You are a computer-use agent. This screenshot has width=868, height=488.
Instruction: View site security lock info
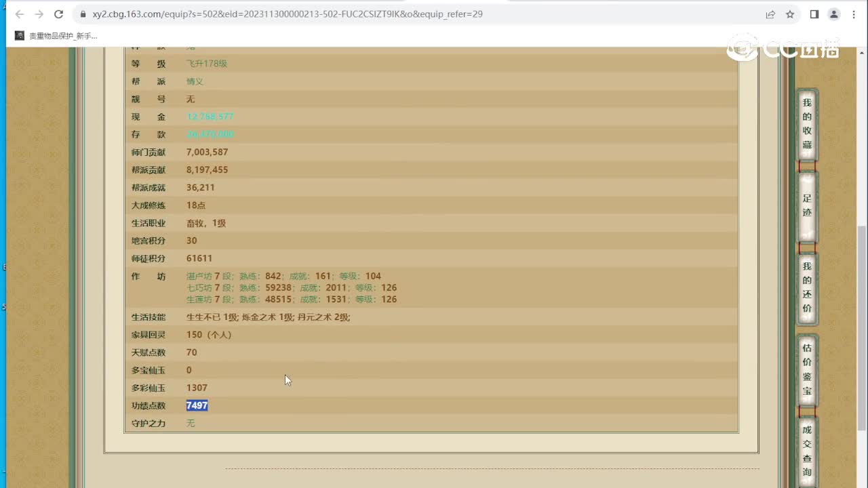click(x=83, y=14)
